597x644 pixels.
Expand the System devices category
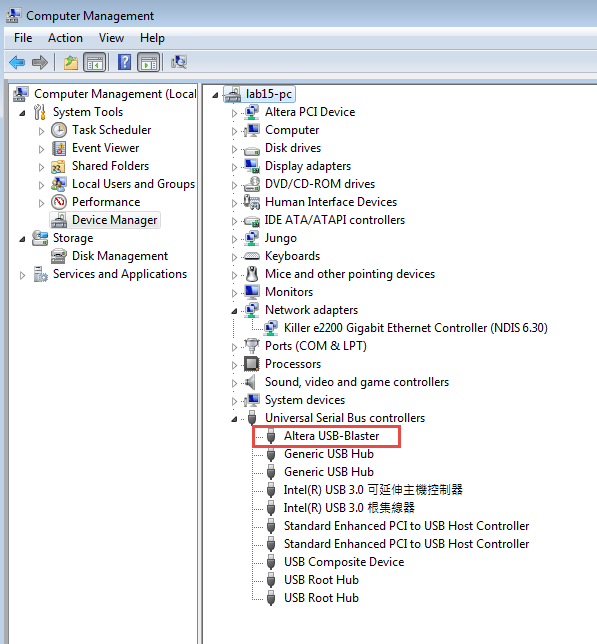[x=234, y=401]
